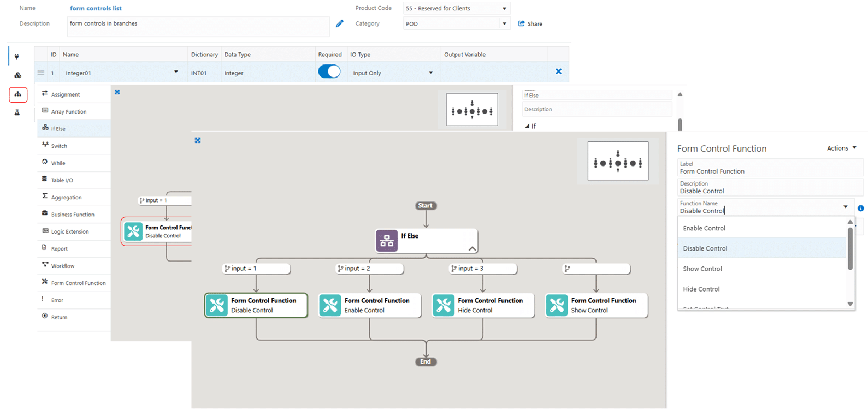
Task: Click the Enable Control function node icon
Action: tap(330, 305)
